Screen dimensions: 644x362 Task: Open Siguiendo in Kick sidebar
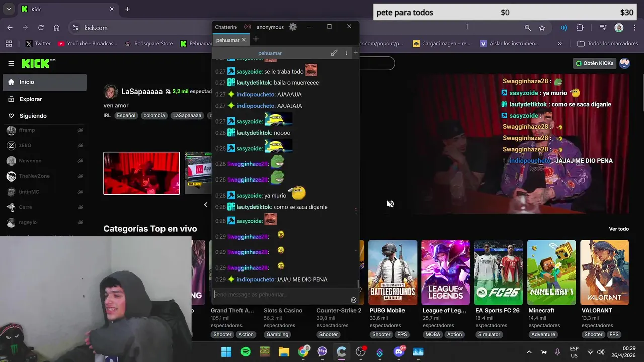coord(45,116)
